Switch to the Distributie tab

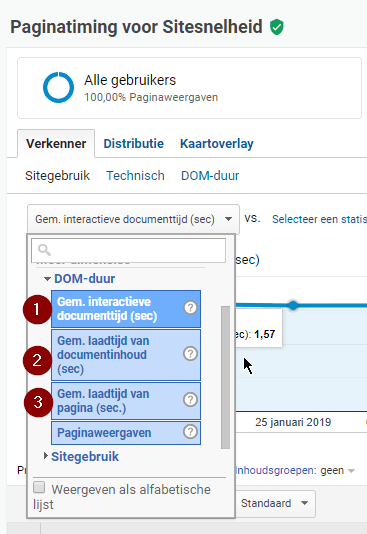coord(133,143)
